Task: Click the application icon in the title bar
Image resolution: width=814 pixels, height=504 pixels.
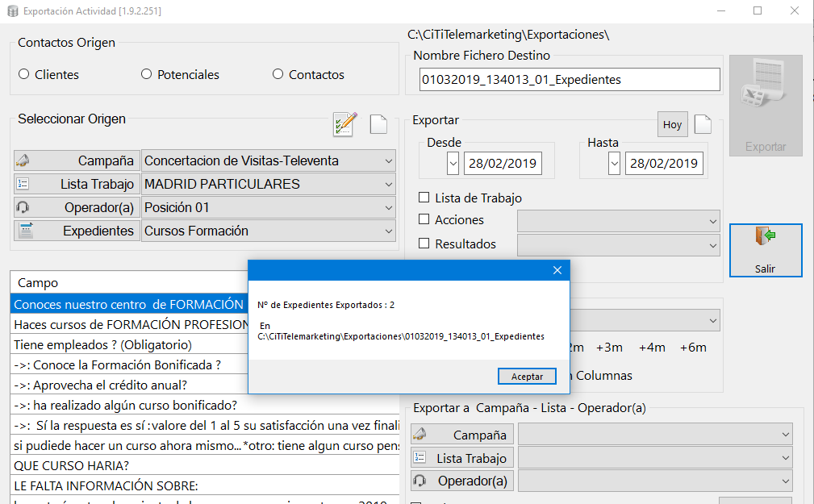Action: click(x=13, y=11)
